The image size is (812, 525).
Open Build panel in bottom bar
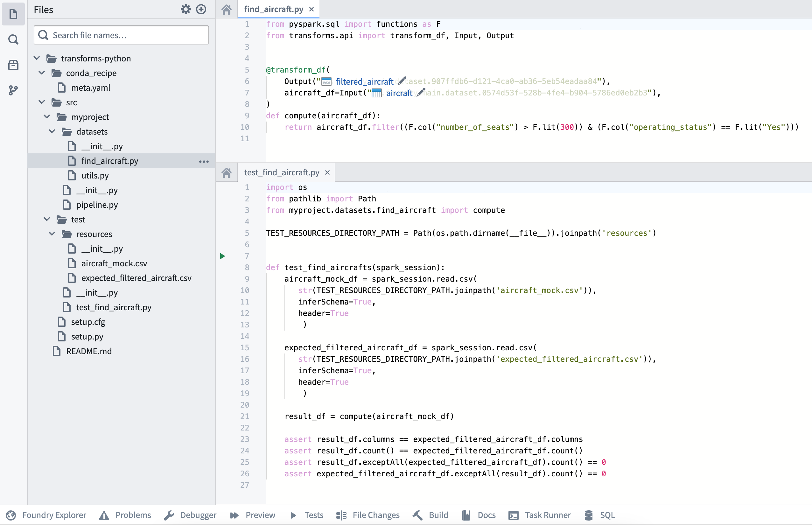pyautogui.click(x=430, y=515)
